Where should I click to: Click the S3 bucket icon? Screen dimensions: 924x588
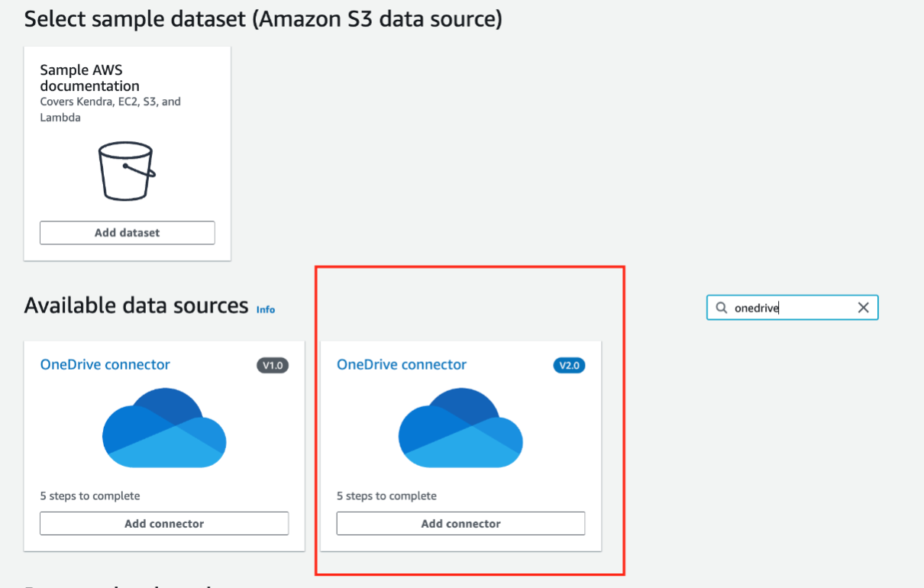pyautogui.click(x=127, y=171)
